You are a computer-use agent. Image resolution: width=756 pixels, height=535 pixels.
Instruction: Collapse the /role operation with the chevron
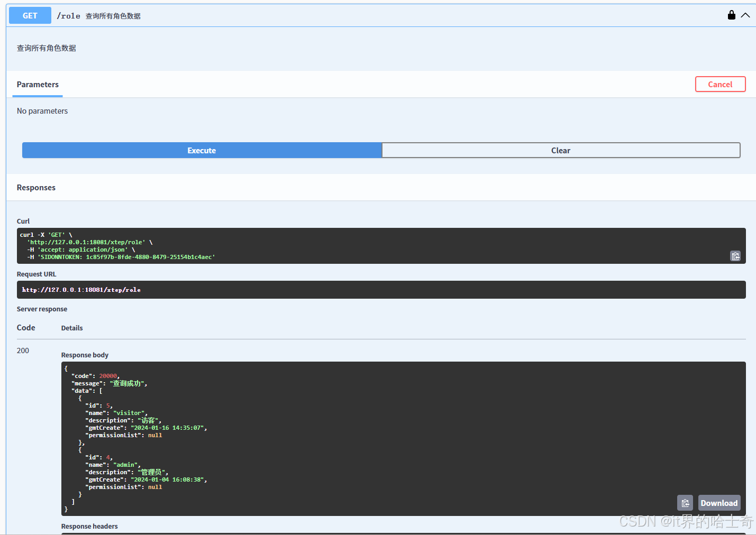click(745, 15)
